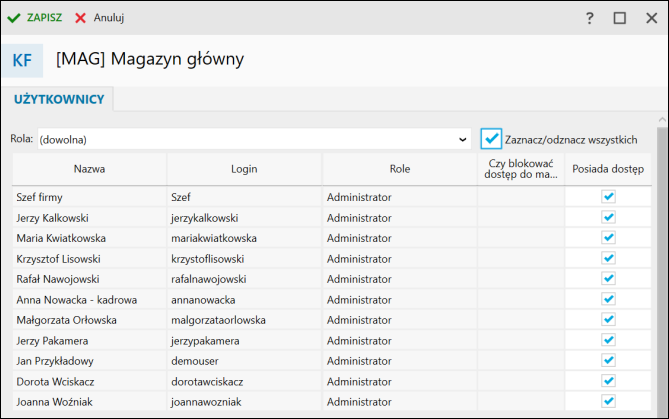Select the Krzysztof Lisowski row
669x419 pixels.
tap(90, 259)
